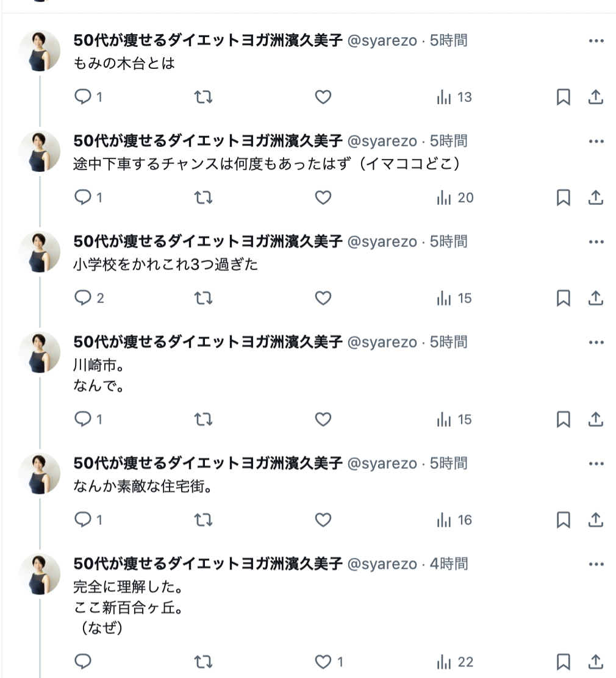Bookmark the ここ新百合ヶ丘 tweet
This screenshot has height=678, width=616.
[x=564, y=662]
